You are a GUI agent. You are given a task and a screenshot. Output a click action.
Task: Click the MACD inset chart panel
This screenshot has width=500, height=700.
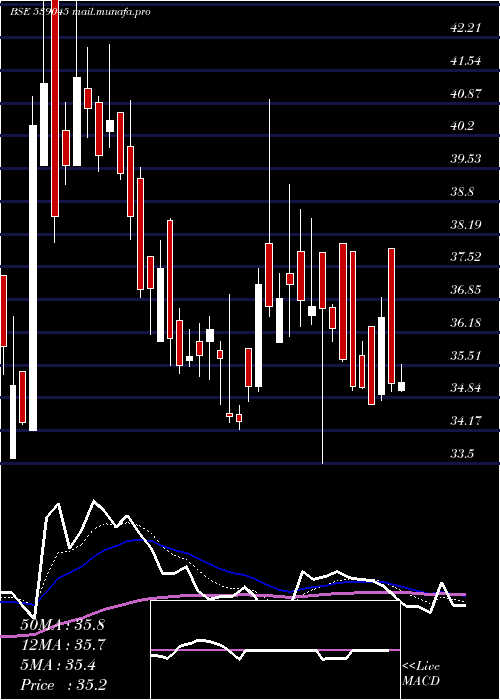(275, 650)
